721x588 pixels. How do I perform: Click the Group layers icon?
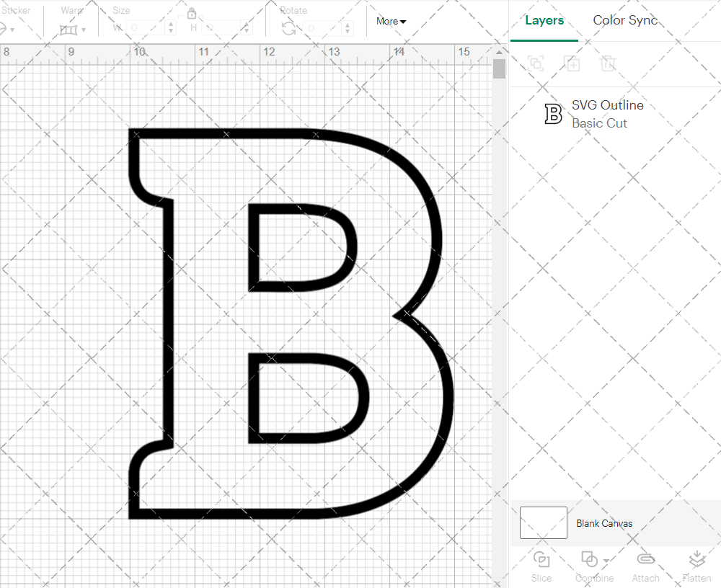(535, 63)
